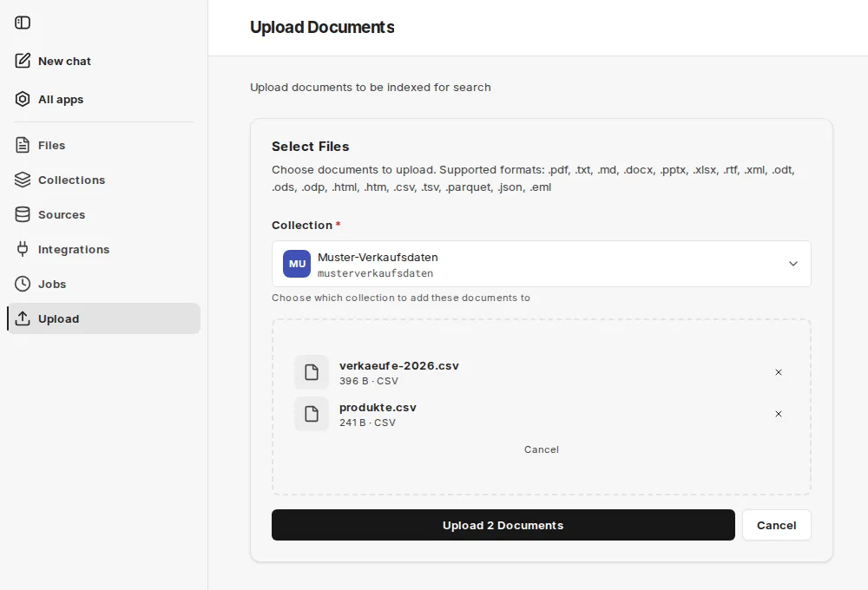Click the Integrations plug icon
This screenshot has height=590, width=868.
click(23, 249)
